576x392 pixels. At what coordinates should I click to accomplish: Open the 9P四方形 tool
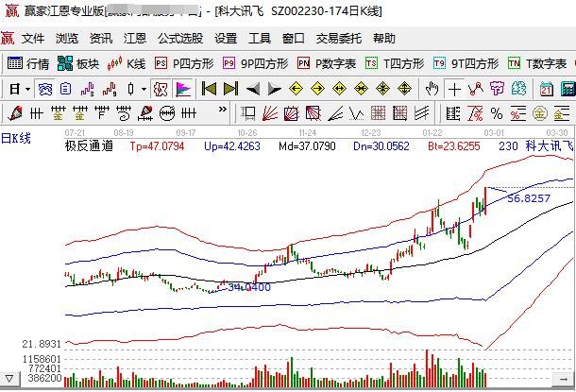click(256, 63)
